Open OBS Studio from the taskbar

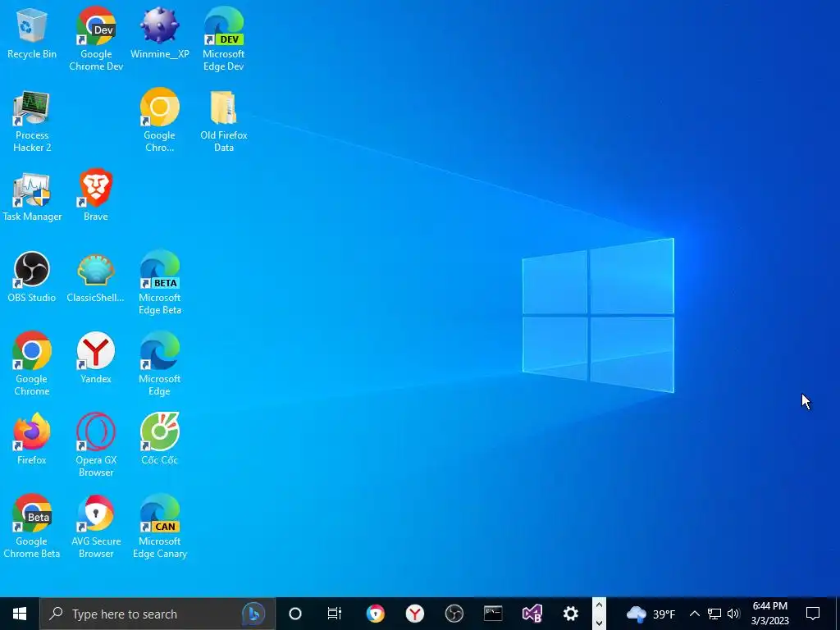(x=454, y=614)
